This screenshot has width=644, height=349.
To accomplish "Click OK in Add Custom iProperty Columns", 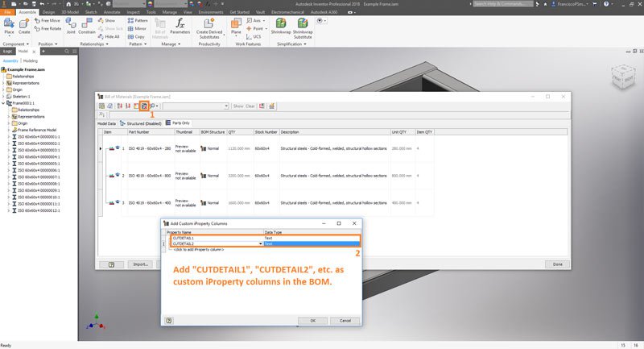I will (x=312, y=321).
